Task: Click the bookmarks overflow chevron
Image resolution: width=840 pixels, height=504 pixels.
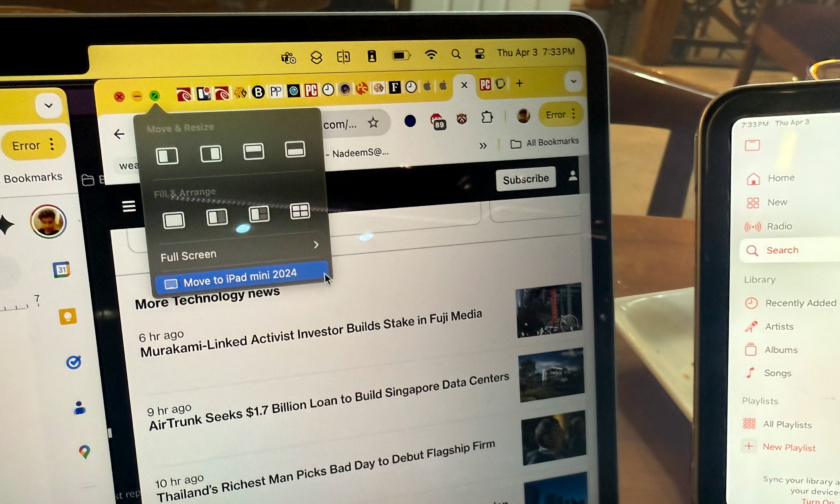Action: (483, 144)
